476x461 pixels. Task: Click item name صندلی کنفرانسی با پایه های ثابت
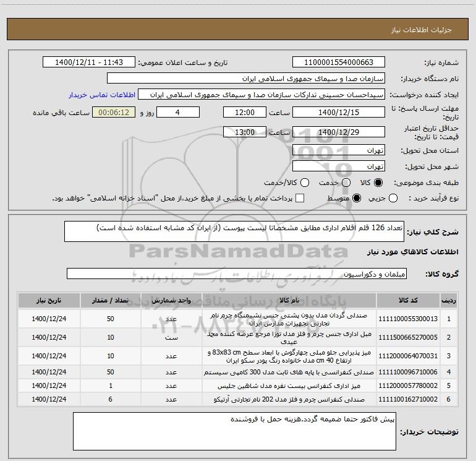pyautogui.click(x=289, y=372)
